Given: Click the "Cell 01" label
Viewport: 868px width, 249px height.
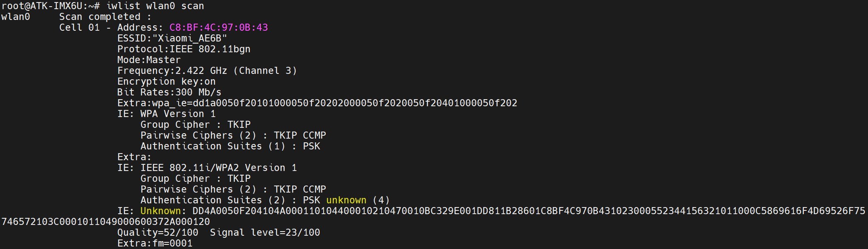Looking at the screenshot, I should tap(79, 27).
